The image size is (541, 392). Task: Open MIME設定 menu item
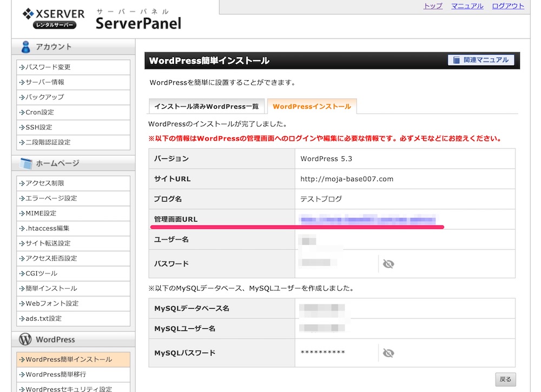(x=73, y=213)
